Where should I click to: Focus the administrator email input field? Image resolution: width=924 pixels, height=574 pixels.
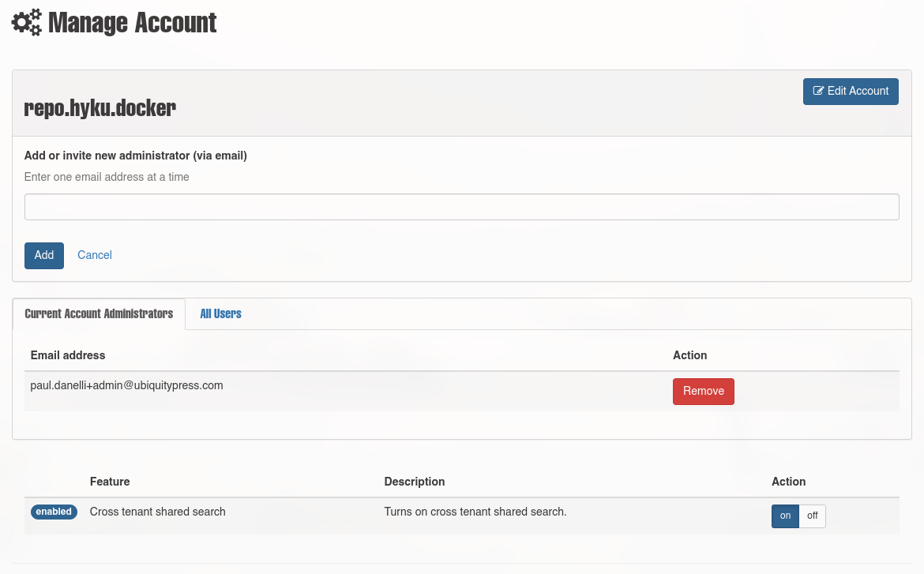[x=461, y=207]
